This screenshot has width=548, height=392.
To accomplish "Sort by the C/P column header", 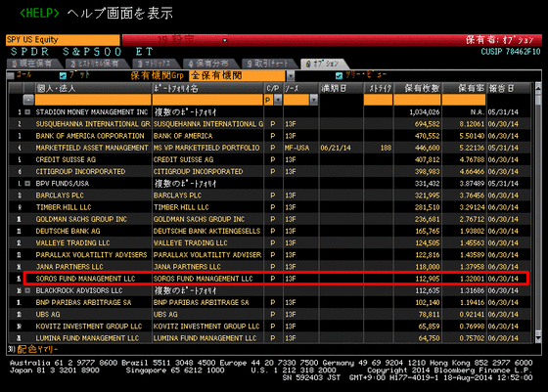I will 273,88.
